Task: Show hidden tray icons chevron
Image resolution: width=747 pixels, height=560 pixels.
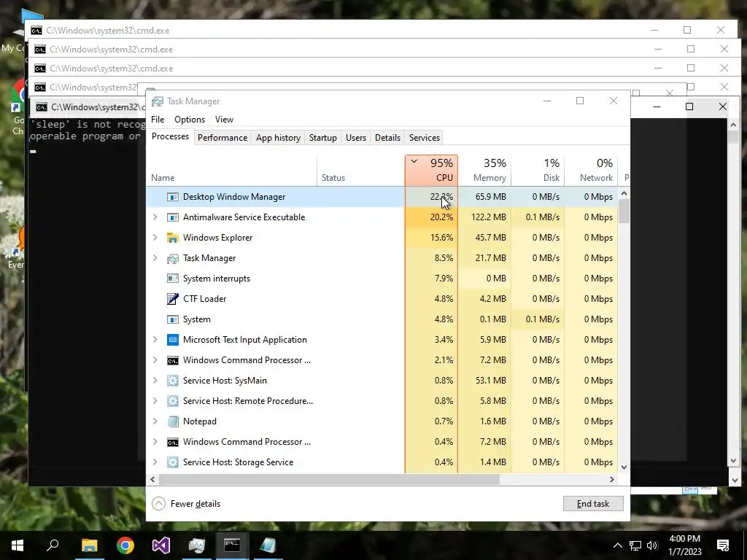Action: [617, 545]
